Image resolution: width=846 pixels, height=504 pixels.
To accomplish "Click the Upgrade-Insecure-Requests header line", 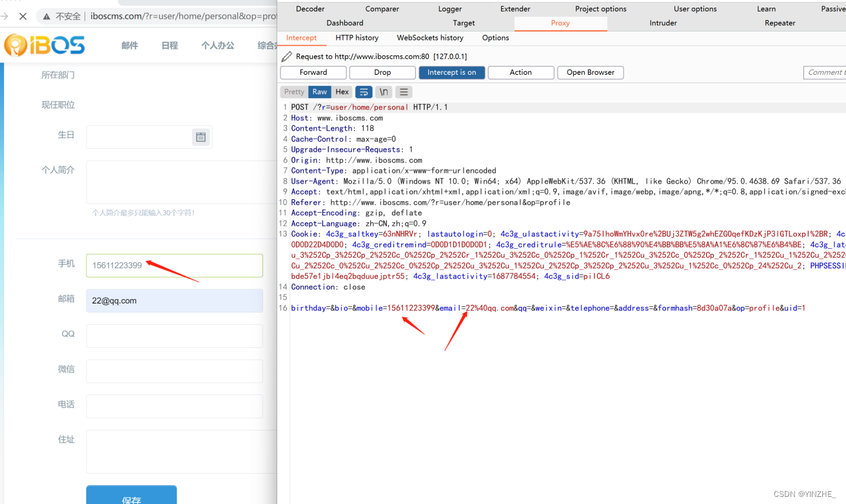I will click(352, 150).
